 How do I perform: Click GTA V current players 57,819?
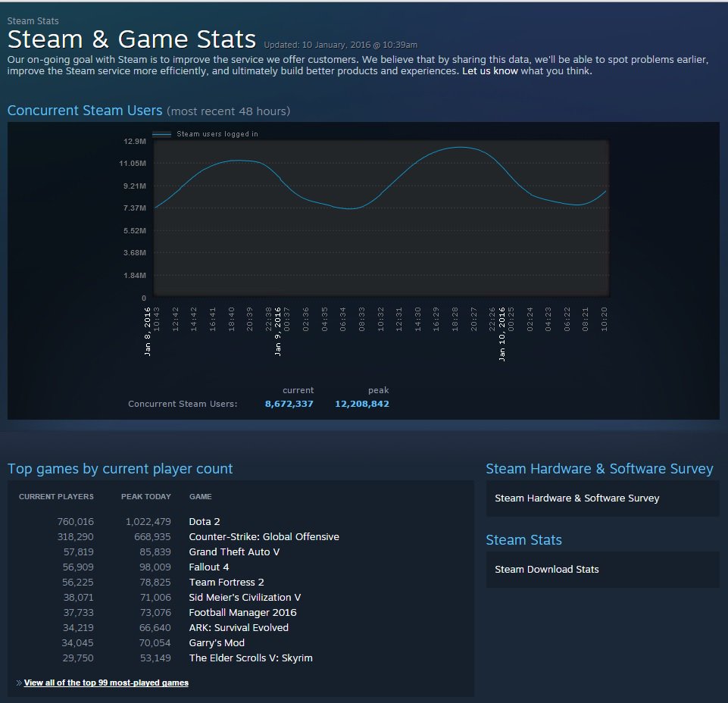point(79,551)
